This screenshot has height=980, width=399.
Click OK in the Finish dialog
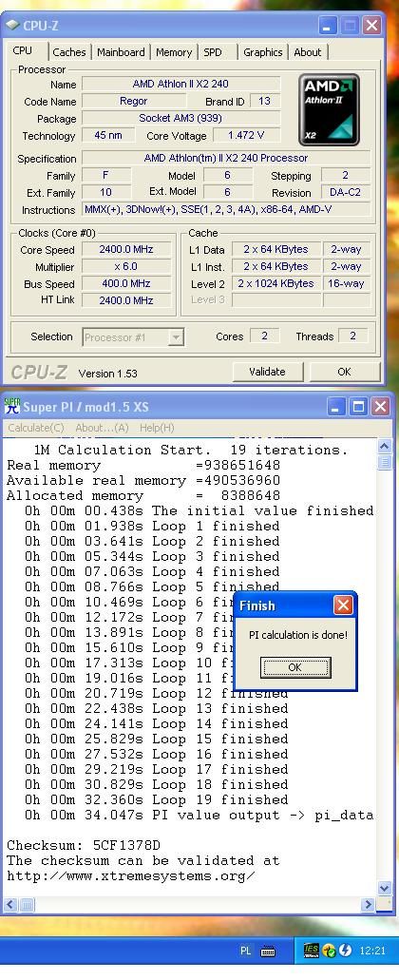tap(295, 667)
